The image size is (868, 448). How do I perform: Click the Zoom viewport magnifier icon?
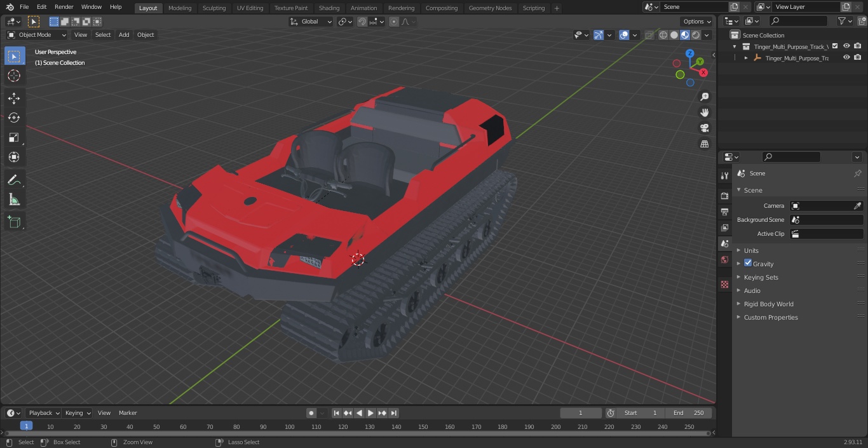pyautogui.click(x=704, y=97)
